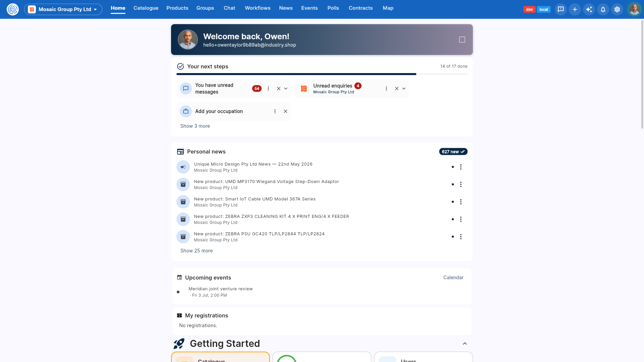The width and height of the screenshot is (644, 362).
Task: Open the Polls page
Action: click(333, 8)
